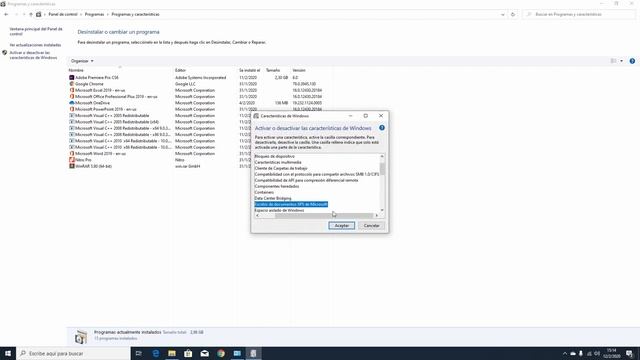The image size is (640, 360).
Task: Click the feature list scroll-down arrow
Action: (x=382, y=210)
